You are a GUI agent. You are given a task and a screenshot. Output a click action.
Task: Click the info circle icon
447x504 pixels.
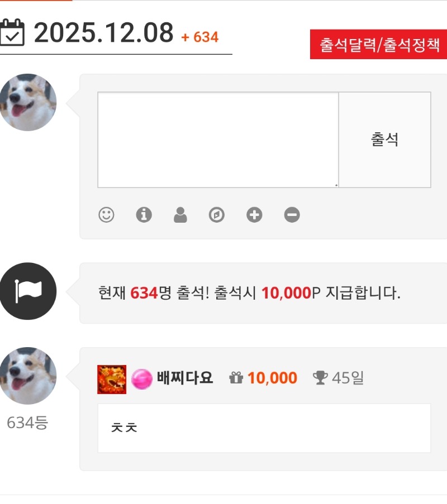click(x=144, y=215)
